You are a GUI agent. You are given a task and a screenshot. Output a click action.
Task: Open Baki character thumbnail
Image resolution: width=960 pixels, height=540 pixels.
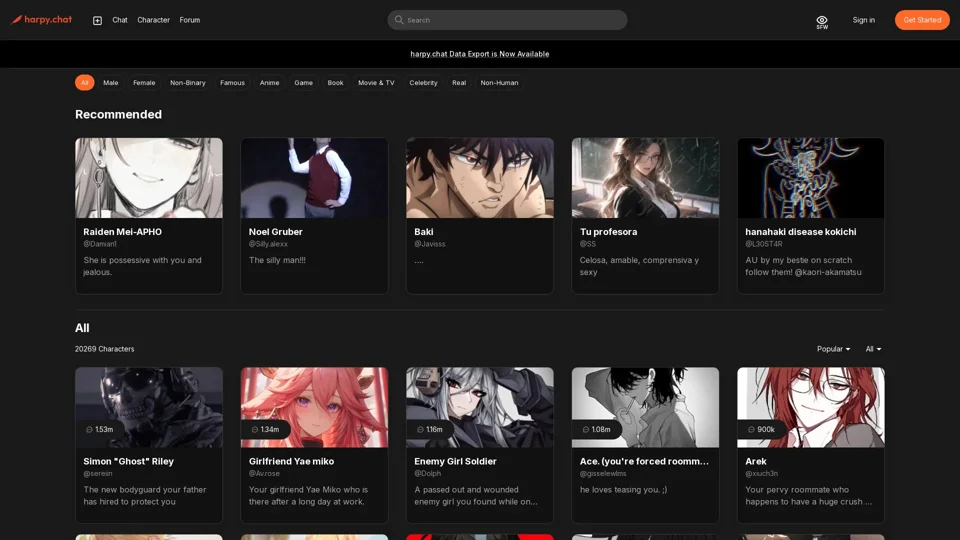click(x=480, y=178)
